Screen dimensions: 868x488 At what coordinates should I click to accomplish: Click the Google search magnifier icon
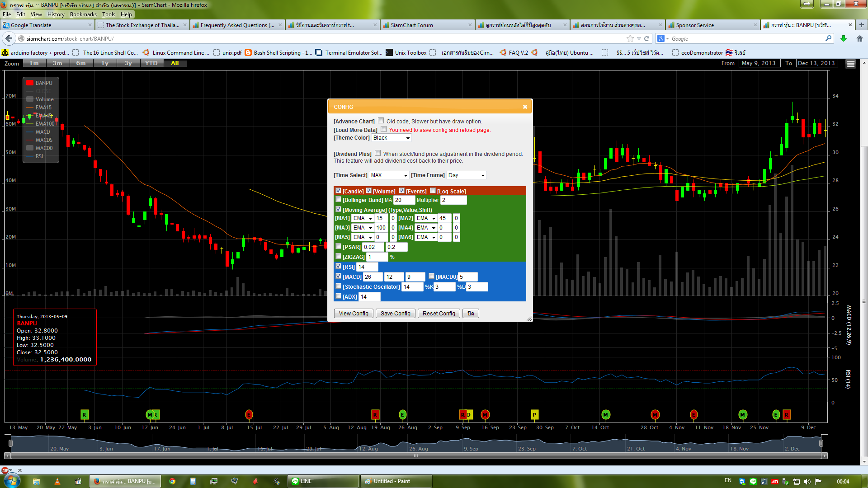pyautogui.click(x=828, y=38)
